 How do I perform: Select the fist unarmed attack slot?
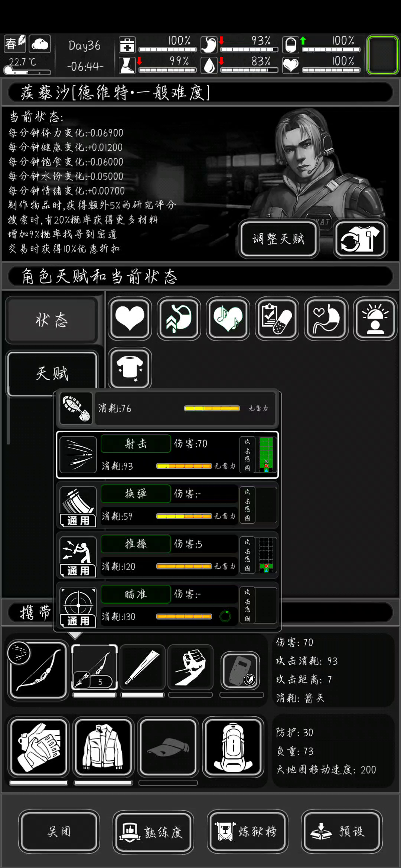click(x=190, y=668)
